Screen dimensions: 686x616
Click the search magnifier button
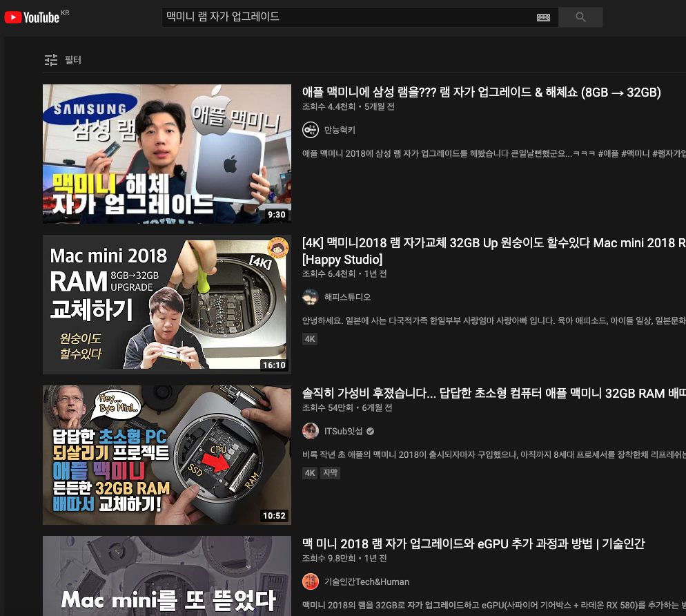[x=580, y=17]
